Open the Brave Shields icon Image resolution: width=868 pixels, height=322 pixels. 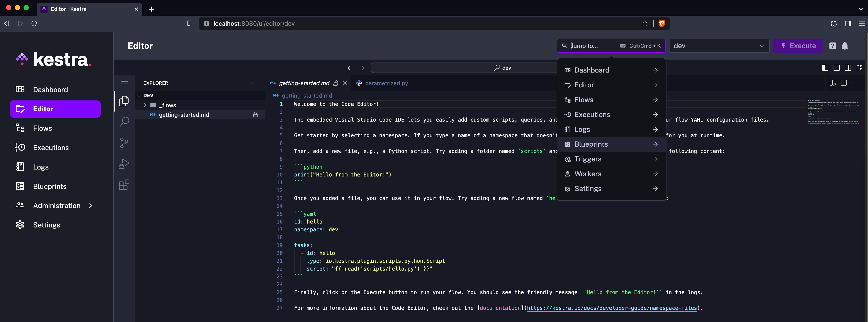tap(661, 24)
